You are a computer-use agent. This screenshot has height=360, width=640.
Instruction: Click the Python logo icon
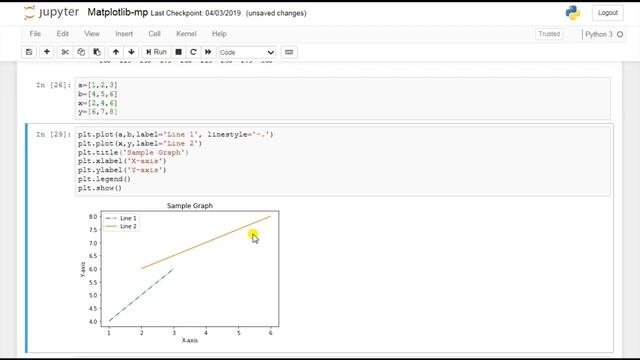point(573,13)
